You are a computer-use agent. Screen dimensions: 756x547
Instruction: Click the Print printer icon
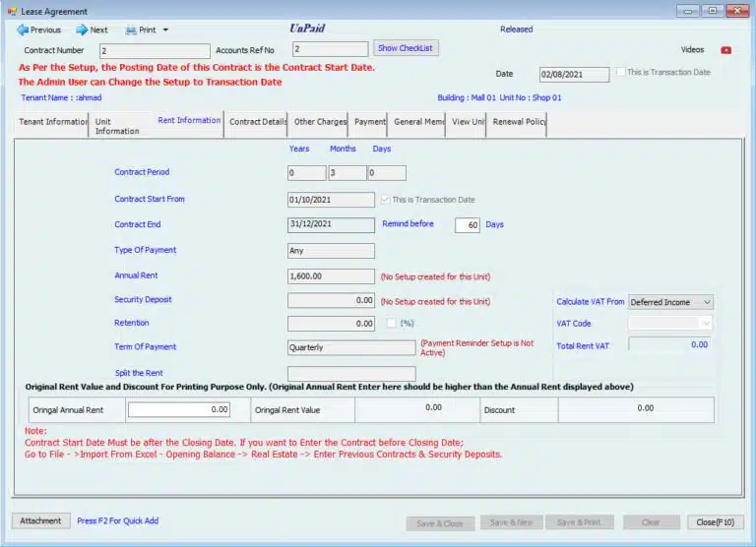coord(130,30)
